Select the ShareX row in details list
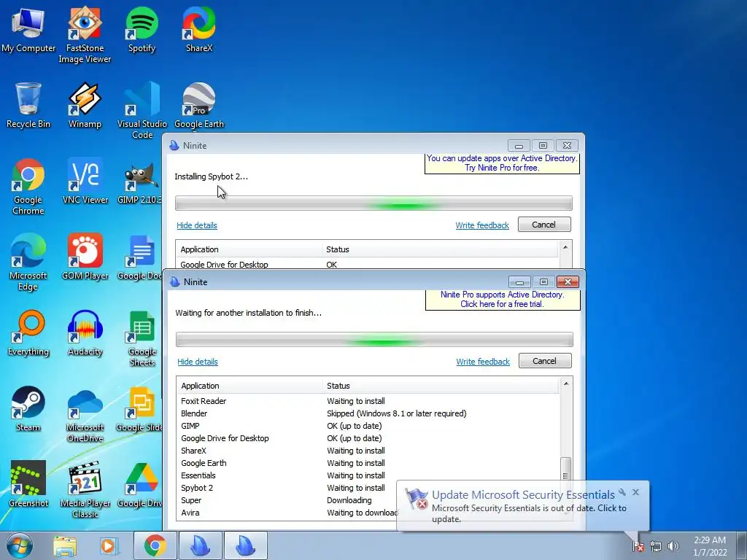The width and height of the screenshot is (747, 560). [368, 451]
